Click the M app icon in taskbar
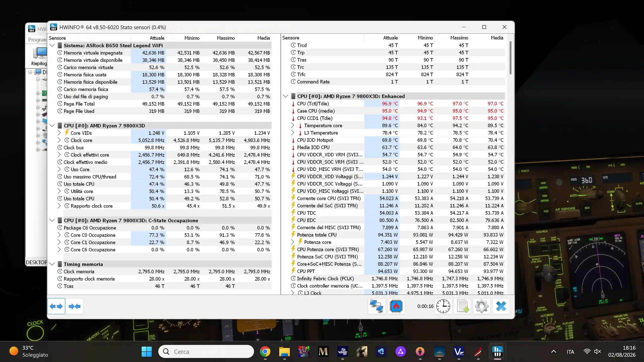644x362 pixels. pos(323,351)
